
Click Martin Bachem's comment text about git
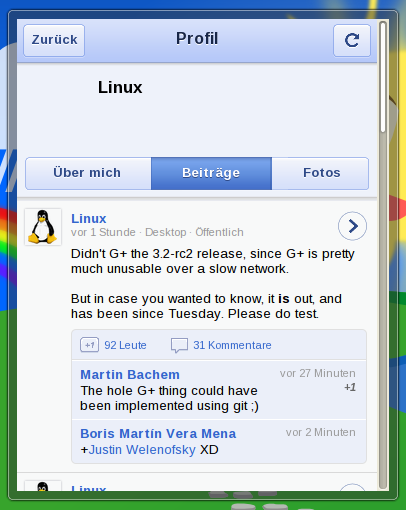(x=169, y=398)
